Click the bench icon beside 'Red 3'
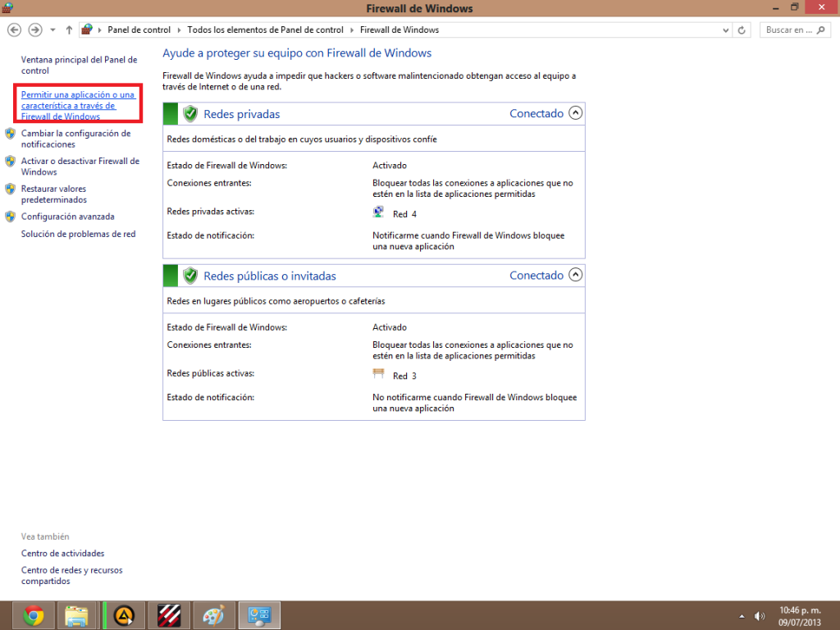Image resolution: width=840 pixels, height=630 pixels. point(378,373)
